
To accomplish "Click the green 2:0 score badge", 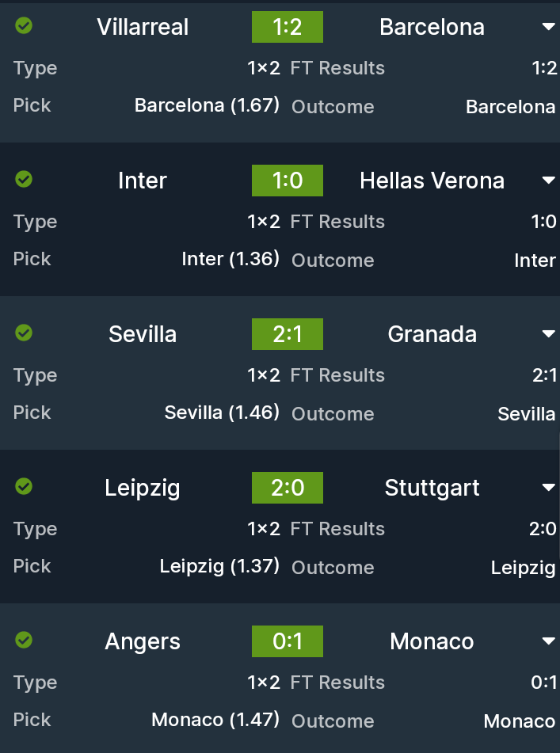I will 288,488.
